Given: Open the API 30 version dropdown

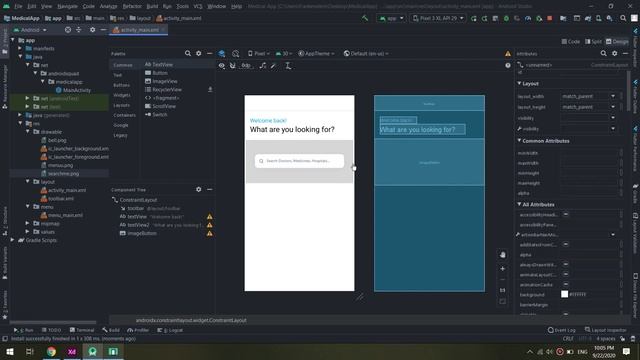Looking at the screenshot, I should coord(284,53).
